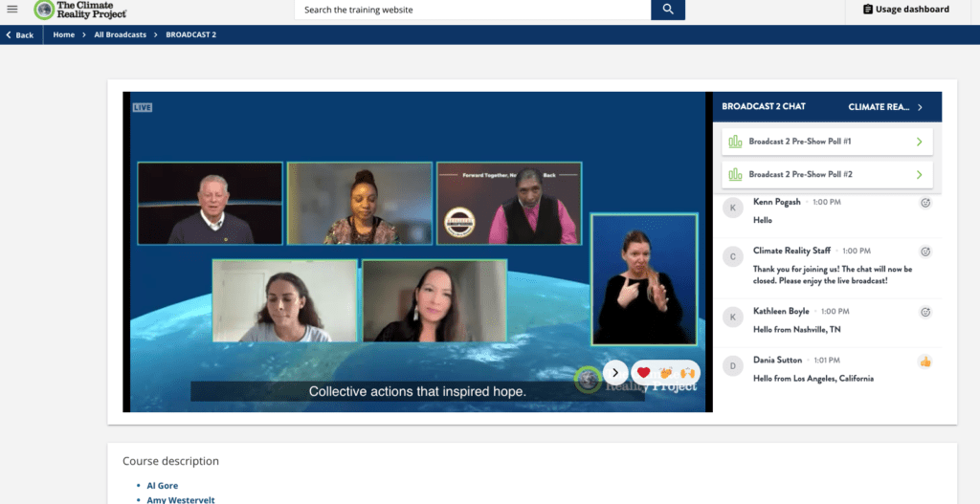Click Dania Sutton avatar
This screenshot has width=980, height=504.
(732, 365)
